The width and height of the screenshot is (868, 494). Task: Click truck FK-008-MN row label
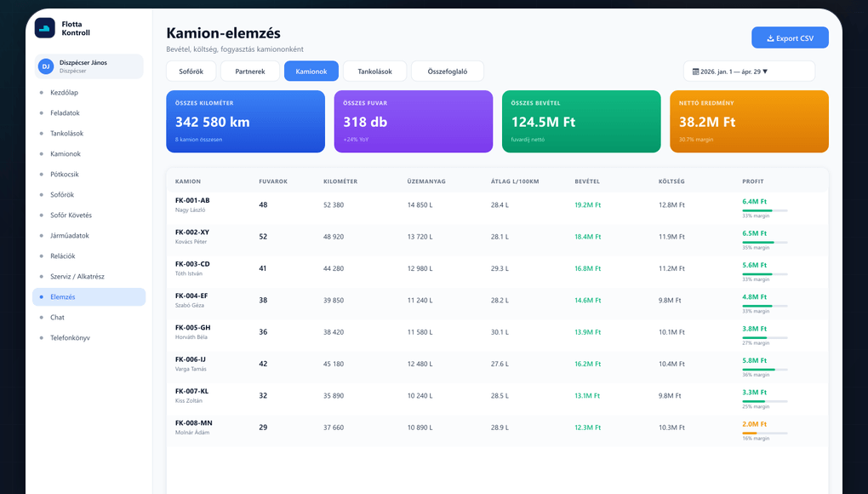coord(194,423)
